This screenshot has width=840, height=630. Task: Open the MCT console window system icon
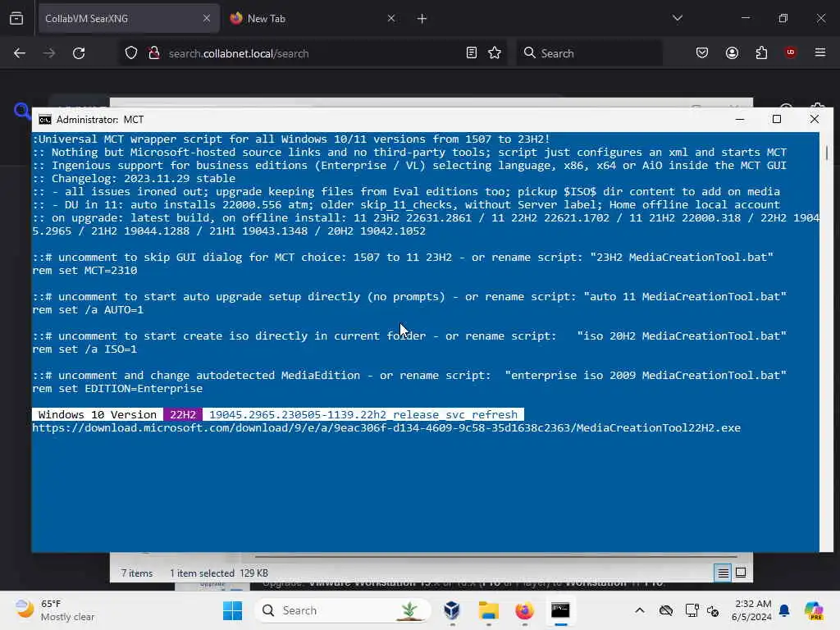click(45, 120)
